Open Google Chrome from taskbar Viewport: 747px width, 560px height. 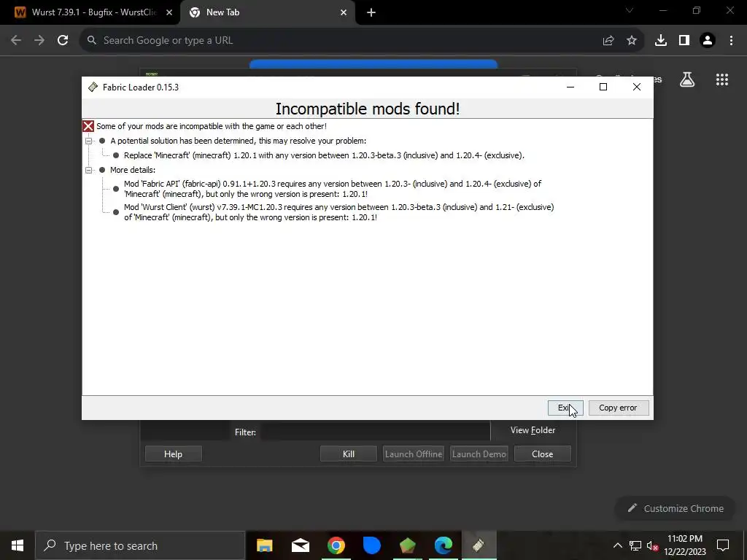[336, 545]
